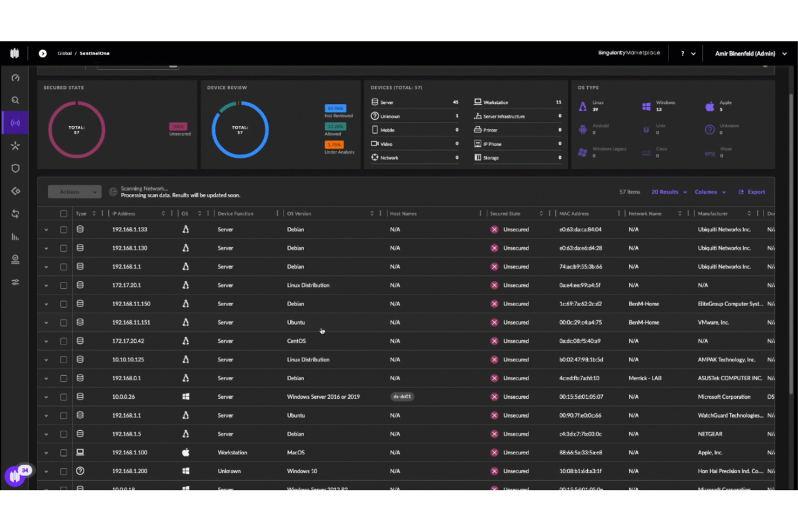This screenshot has height=532, width=798.
Task: Open the Dashboard gauge icon in sidebar
Action: click(15, 77)
